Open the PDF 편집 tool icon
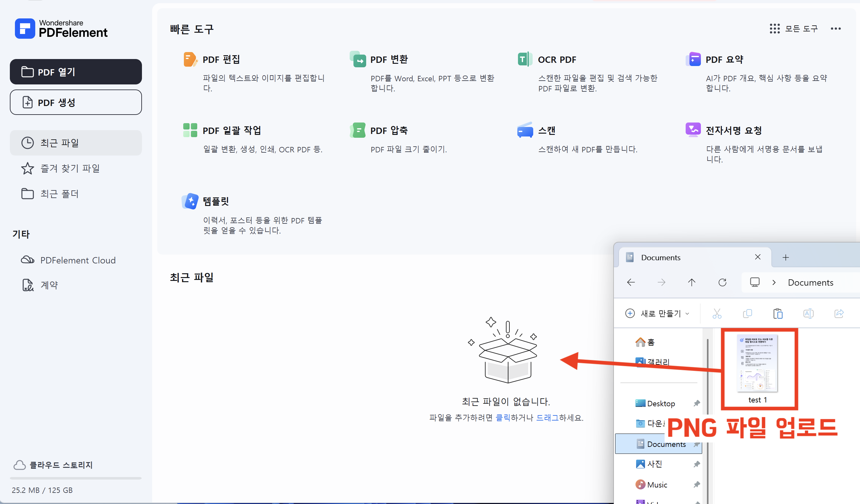 pos(190,60)
